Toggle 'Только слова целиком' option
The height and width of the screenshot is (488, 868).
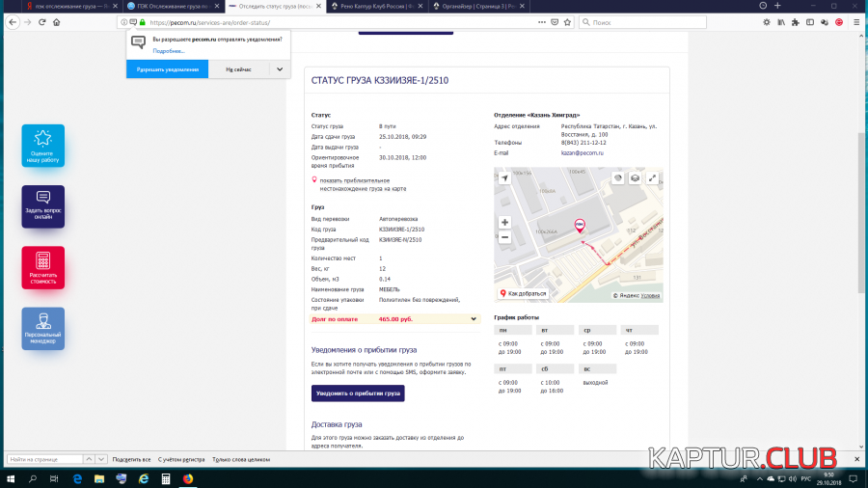[241, 459]
